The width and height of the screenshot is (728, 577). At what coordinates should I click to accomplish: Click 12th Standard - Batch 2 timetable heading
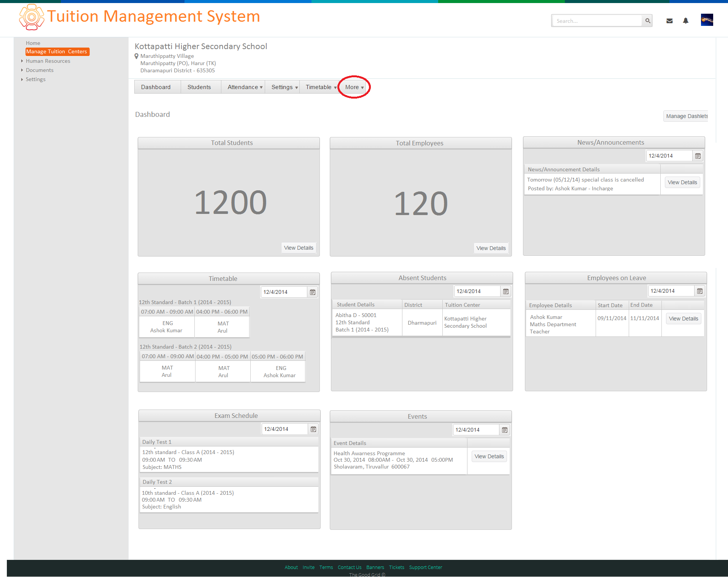[186, 347]
